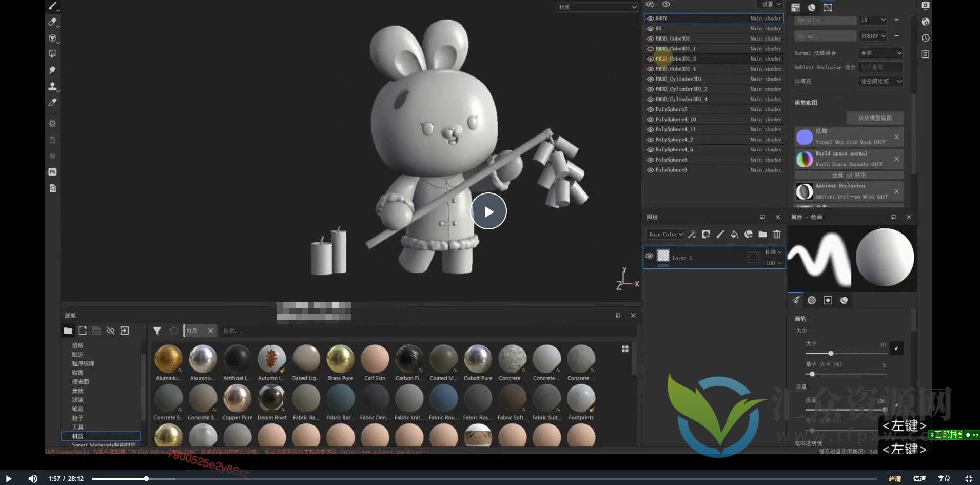This screenshot has width=980, height=485.
Task: Add a new folder in layers panel
Action: [762, 235]
